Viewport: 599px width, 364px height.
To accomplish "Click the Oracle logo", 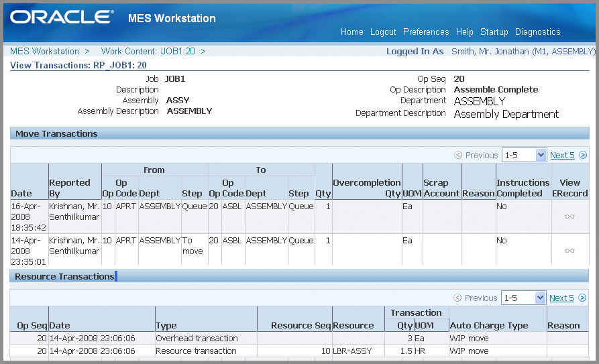I will [x=62, y=17].
